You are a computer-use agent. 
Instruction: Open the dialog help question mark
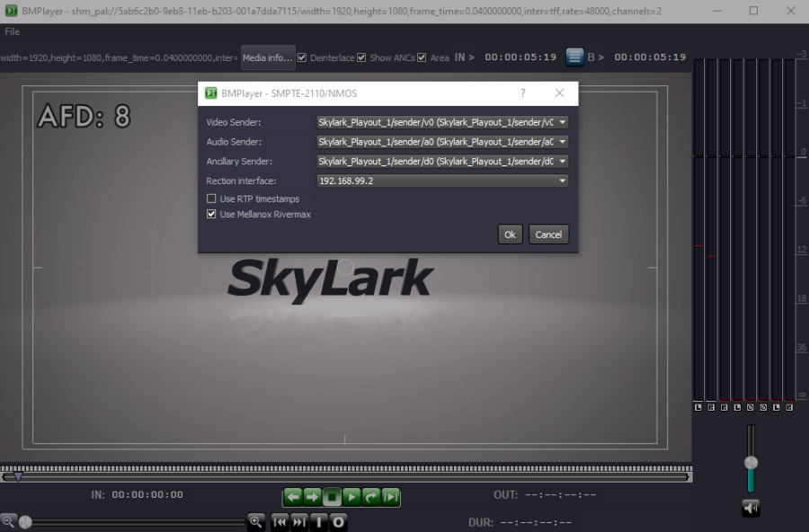522,93
